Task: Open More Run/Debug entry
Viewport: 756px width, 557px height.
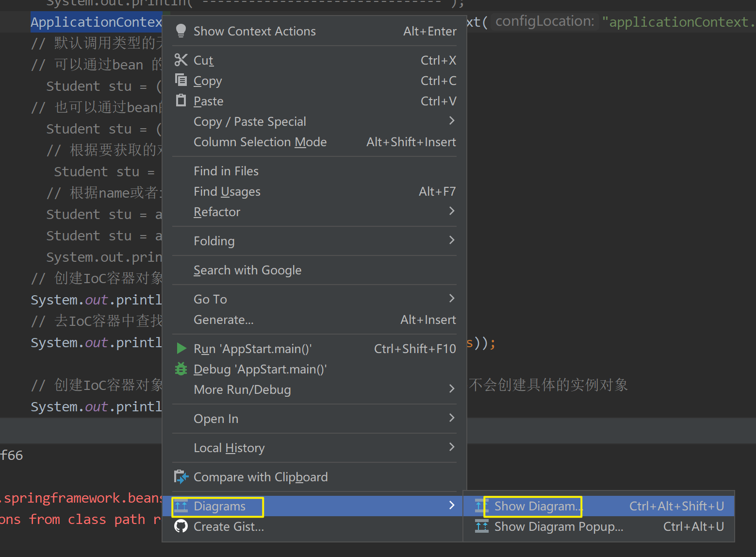Action: pos(314,389)
